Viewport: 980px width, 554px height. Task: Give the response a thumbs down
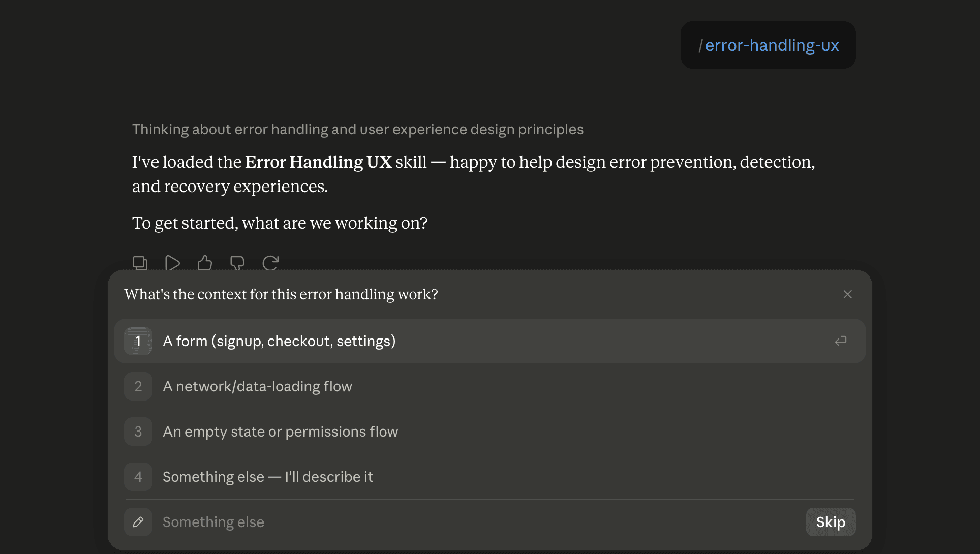point(237,263)
